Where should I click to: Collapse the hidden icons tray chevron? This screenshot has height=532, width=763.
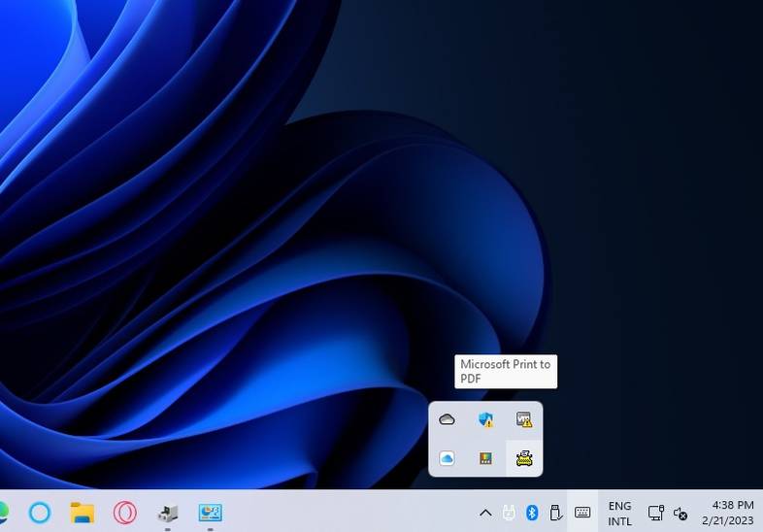pyautogui.click(x=485, y=513)
